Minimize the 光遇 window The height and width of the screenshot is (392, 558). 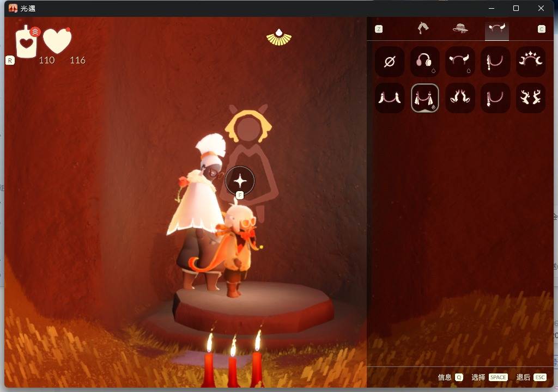pos(492,8)
